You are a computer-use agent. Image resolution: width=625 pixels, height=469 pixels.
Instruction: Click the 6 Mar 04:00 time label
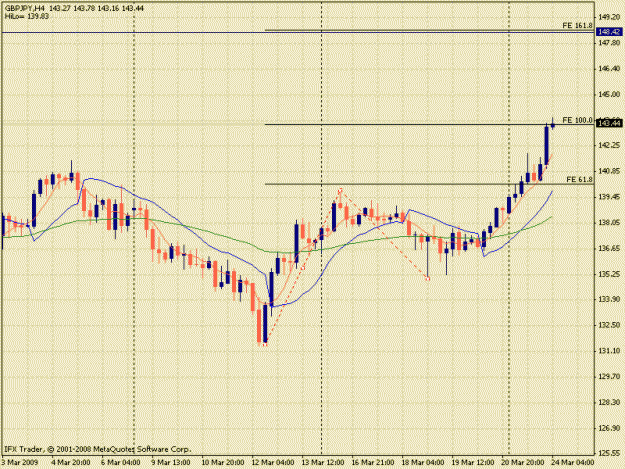[120, 462]
